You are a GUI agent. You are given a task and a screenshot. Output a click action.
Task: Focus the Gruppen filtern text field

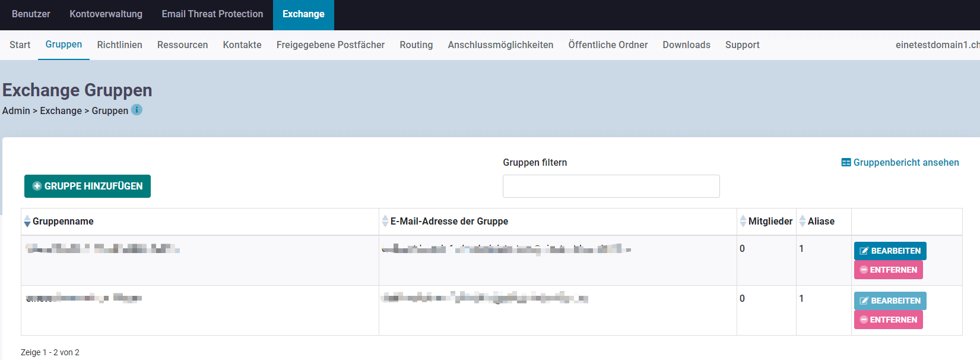pos(611,187)
